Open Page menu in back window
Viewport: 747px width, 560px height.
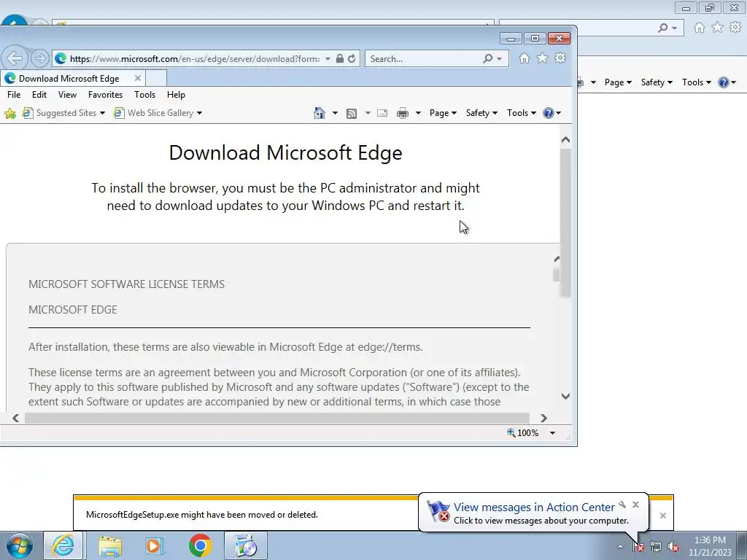tap(618, 82)
